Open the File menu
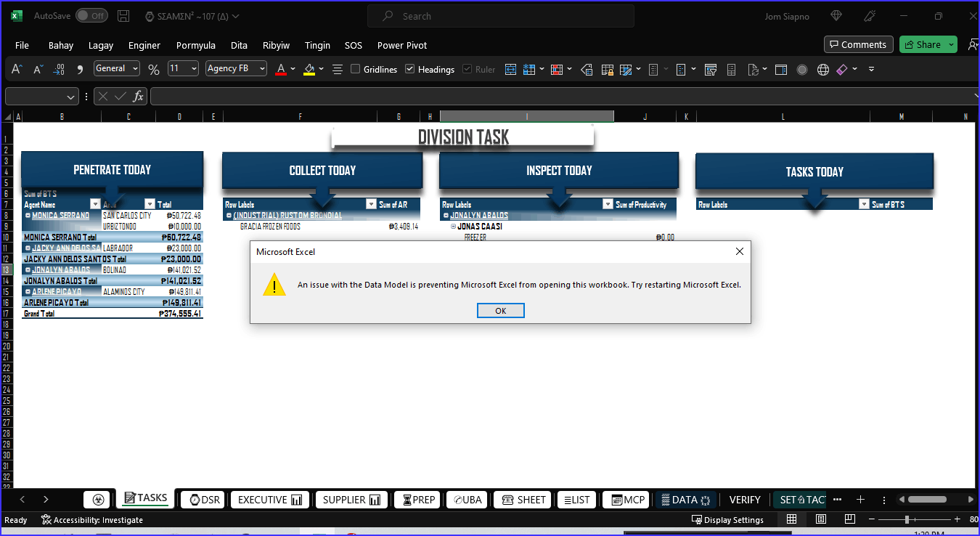 23,45
